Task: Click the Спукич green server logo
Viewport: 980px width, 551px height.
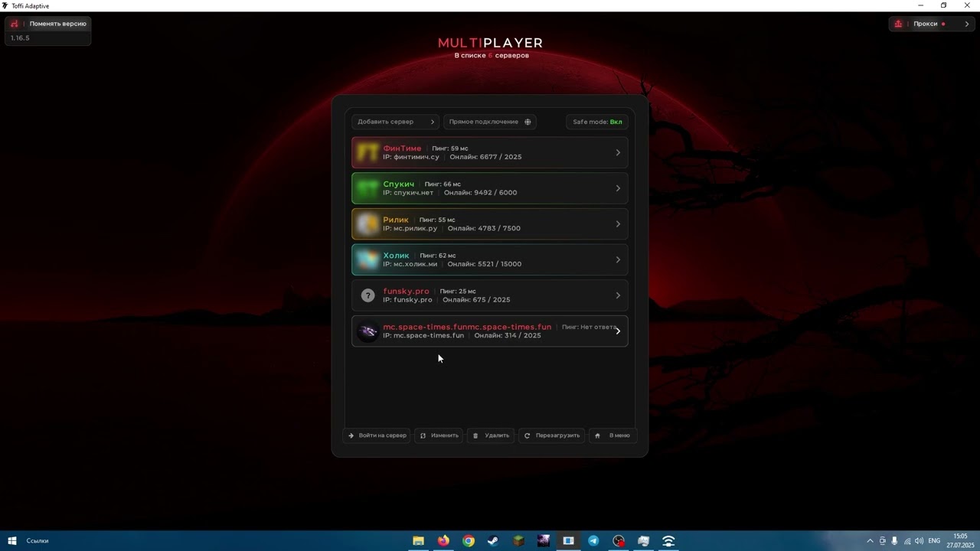Action: pyautogui.click(x=368, y=188)
